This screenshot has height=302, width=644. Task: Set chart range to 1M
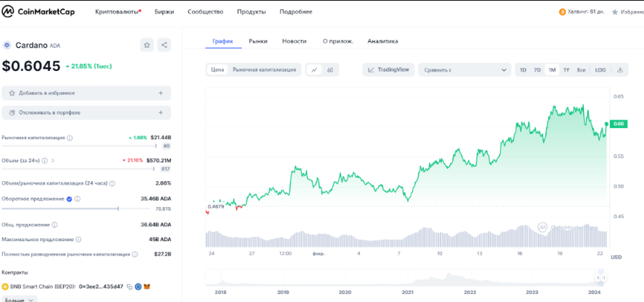tap(551, 70)
